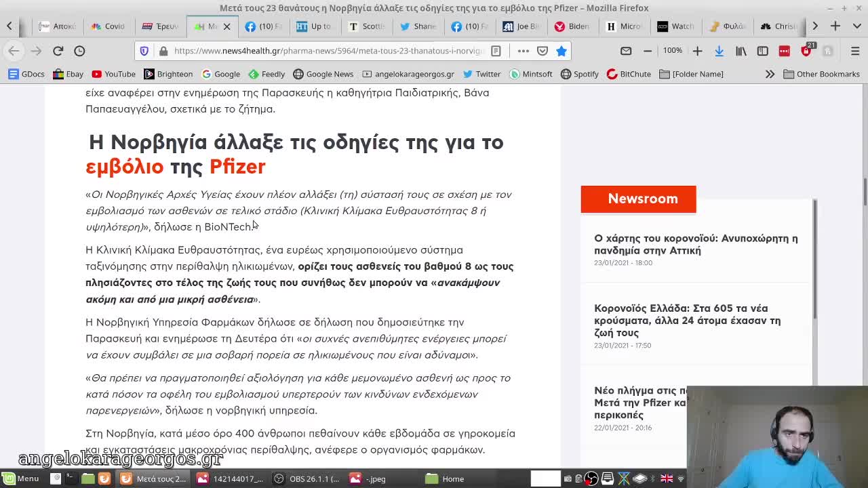Switch to the Shane Twitter tab

click(418, 26)
